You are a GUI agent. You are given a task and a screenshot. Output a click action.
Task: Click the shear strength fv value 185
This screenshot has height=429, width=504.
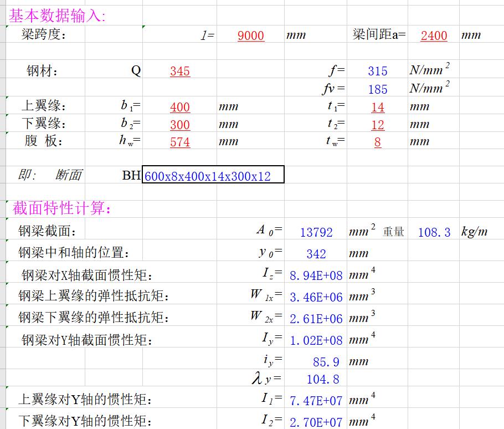point(377,88)
